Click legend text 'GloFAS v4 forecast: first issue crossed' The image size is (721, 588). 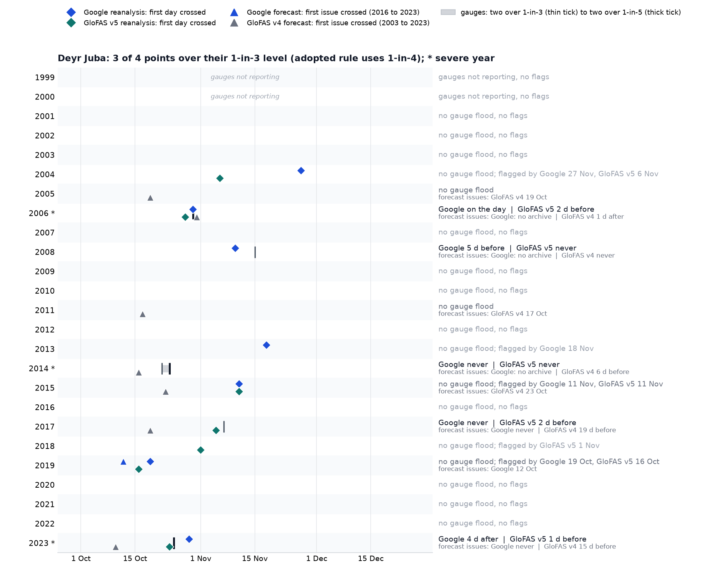[x=338, y=23]
